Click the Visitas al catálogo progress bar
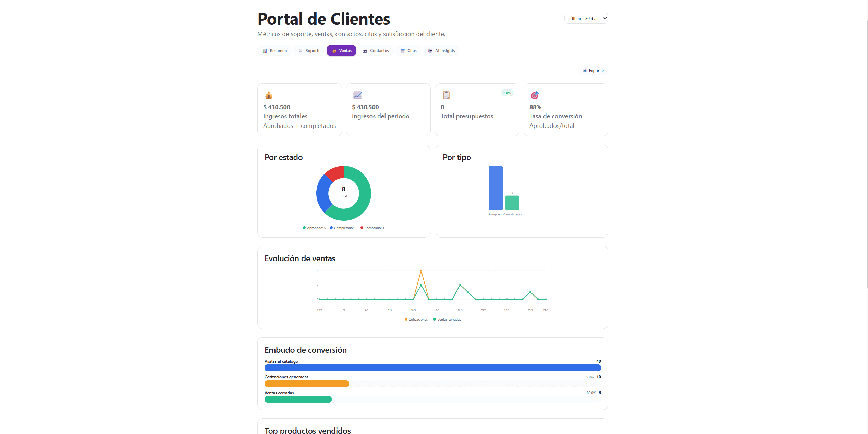The image size is (868, 434). [432, 368]
